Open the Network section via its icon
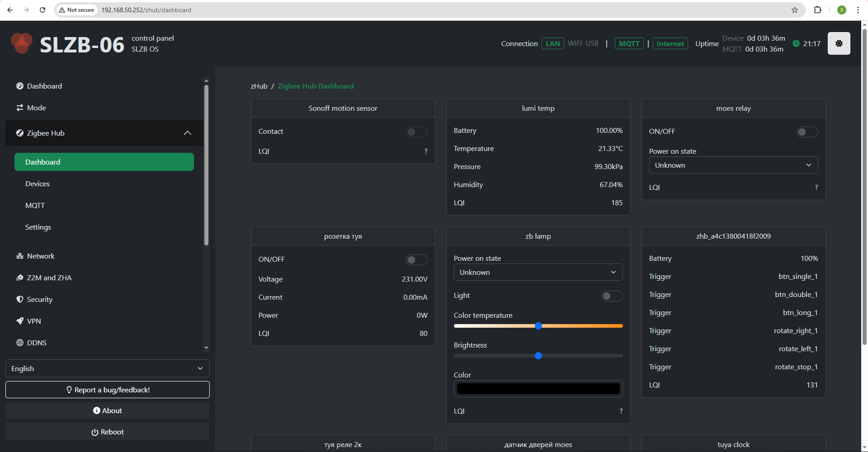The width and height of the screenshot is (868, 452). coord(20,256)
